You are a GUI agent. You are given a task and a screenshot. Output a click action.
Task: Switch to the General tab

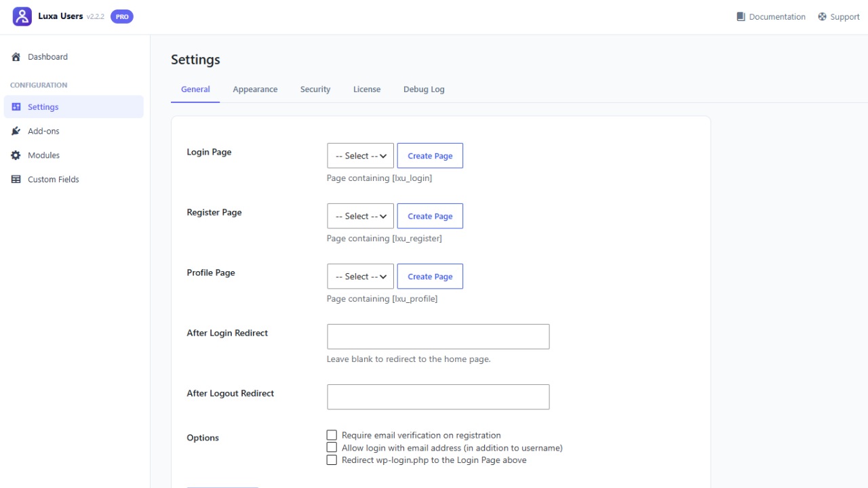tap(195, 89)
